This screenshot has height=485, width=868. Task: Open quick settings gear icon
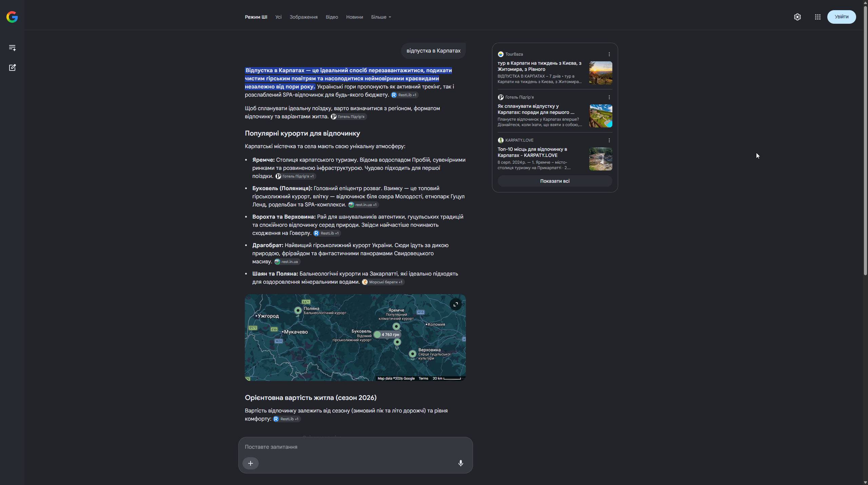click(x=797, y=17)
